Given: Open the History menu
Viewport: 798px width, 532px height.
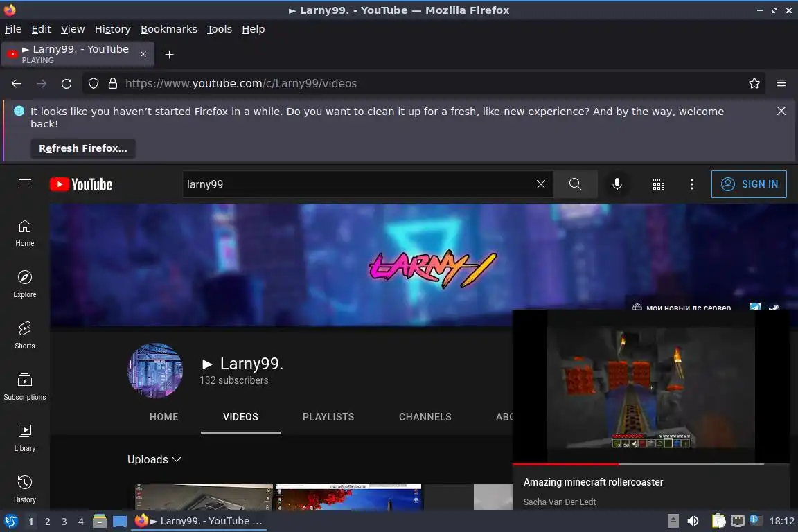Looking at the screenshot, I should (x=112, y=29).
